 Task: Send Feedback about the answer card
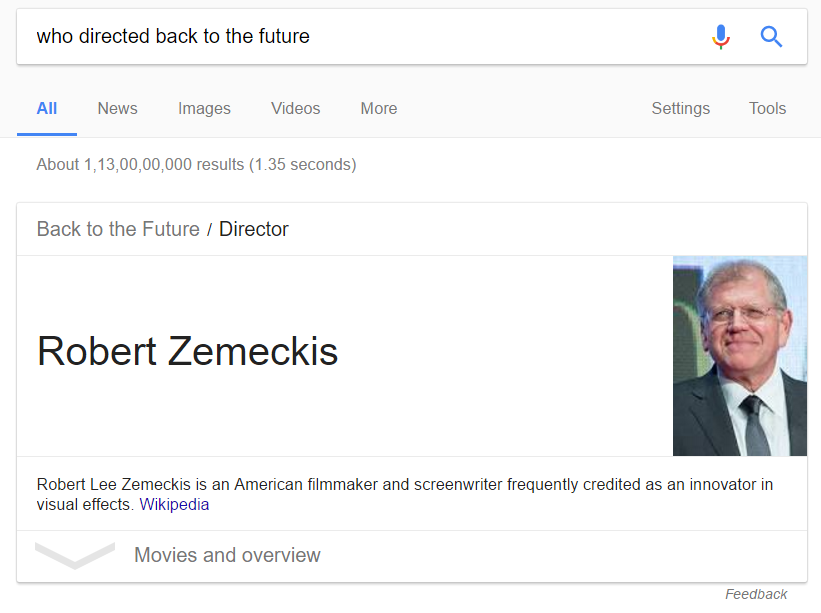tap(756, 595)
